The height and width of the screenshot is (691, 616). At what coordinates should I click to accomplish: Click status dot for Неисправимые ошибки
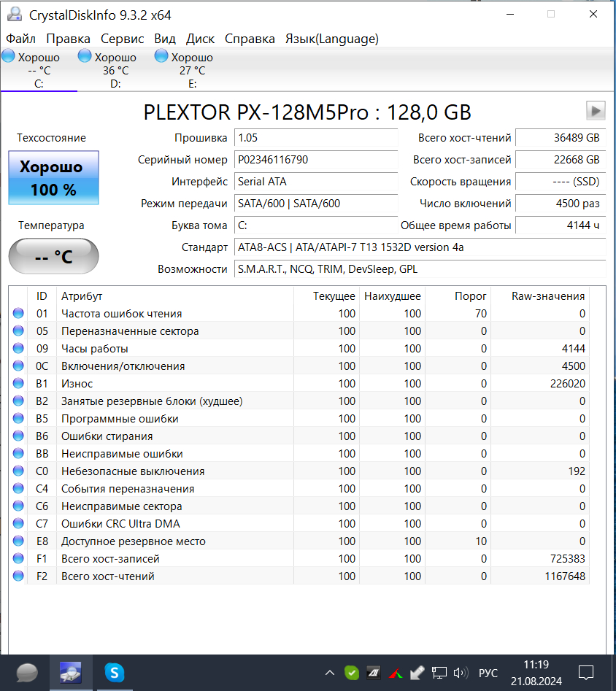pos(18,453)
